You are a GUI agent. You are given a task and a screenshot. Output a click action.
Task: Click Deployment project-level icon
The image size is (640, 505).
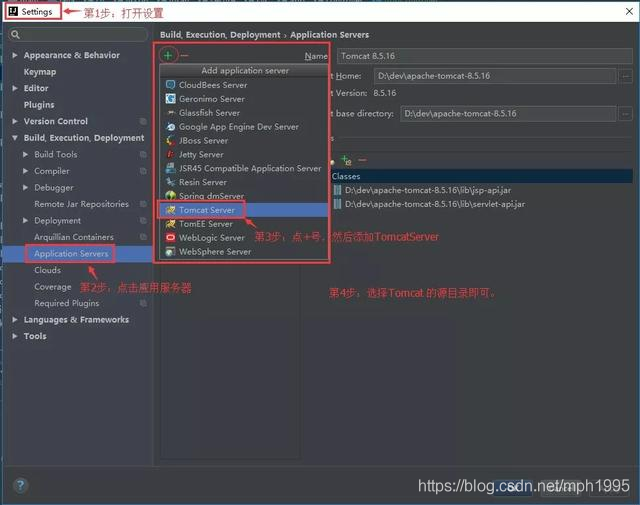143,220
